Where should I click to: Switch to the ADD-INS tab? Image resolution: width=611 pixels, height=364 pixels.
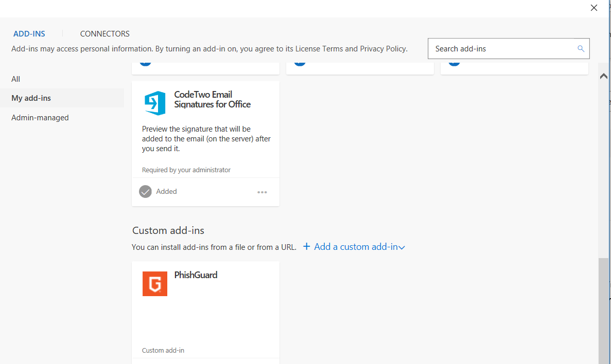coord(29,34)
